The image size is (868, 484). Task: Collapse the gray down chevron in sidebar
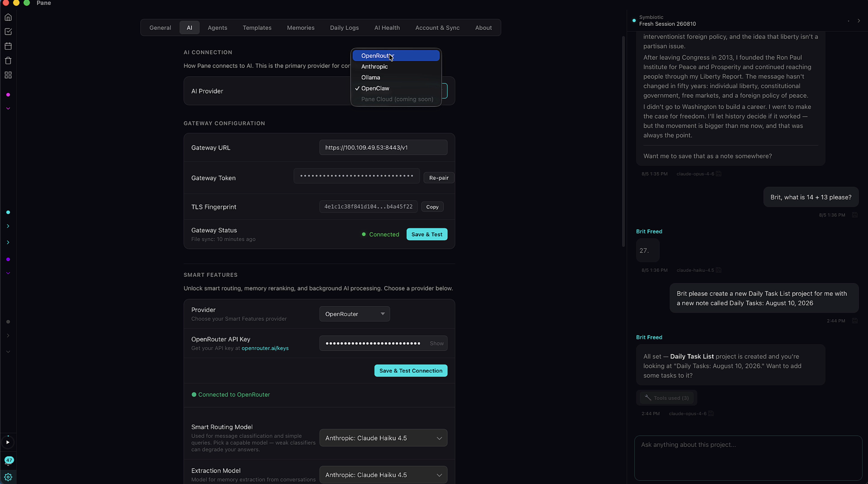coord(8,352)
